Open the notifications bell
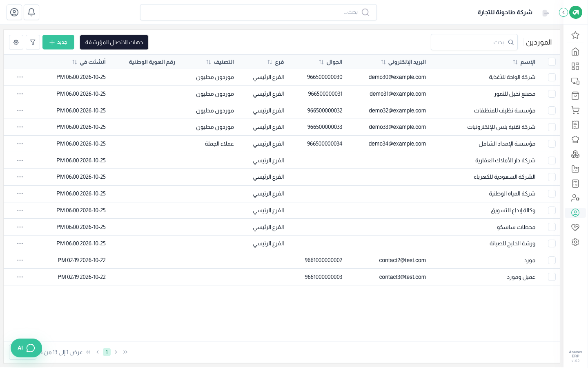 (x=31, y=12)
